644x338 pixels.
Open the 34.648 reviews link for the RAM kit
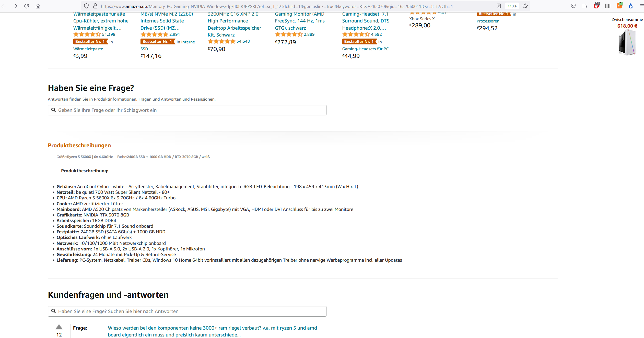(x=243, y=41)
